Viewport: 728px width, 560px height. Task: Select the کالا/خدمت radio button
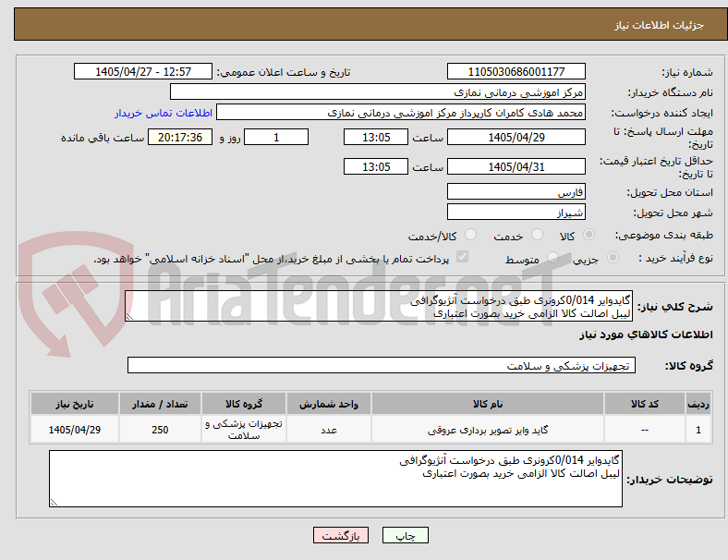click(471, 235)
